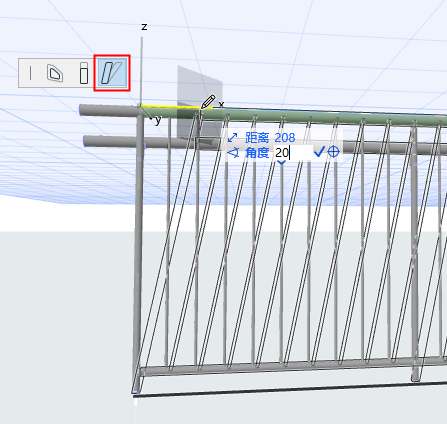Select the distance value 208
Image resolution: width=447 pixels, height=424 pixels.
285,137
